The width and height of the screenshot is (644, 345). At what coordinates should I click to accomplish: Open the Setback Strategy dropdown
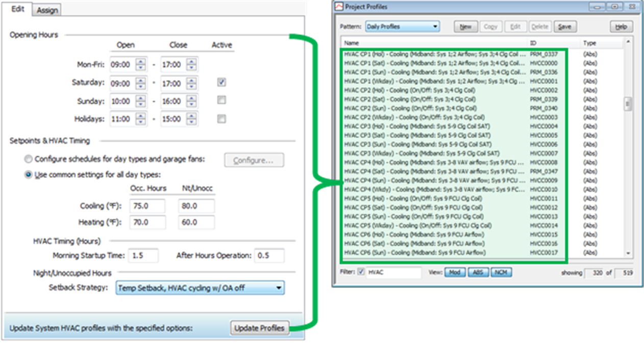tap(200, 288)
